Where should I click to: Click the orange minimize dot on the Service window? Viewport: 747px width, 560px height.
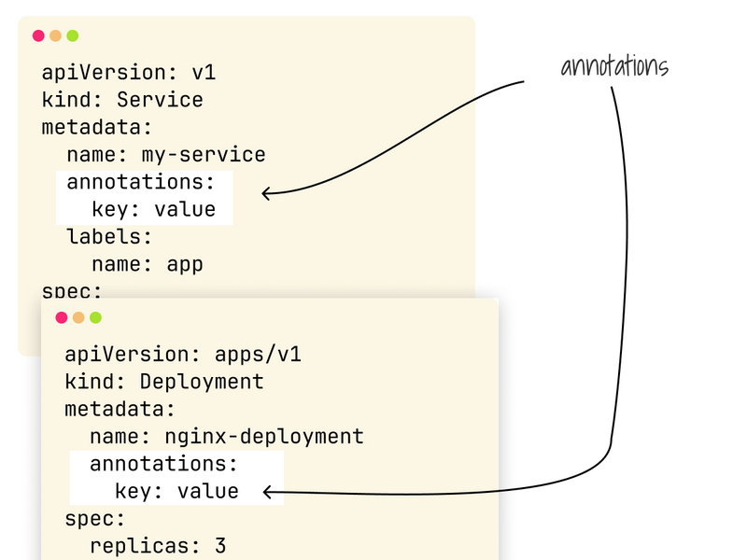point(55,35)
